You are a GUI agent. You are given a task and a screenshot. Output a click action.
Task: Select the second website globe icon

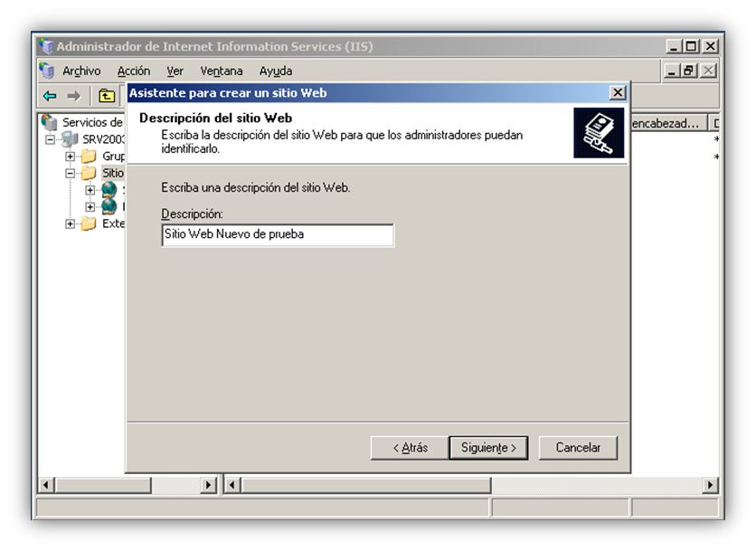coord(109,206)
